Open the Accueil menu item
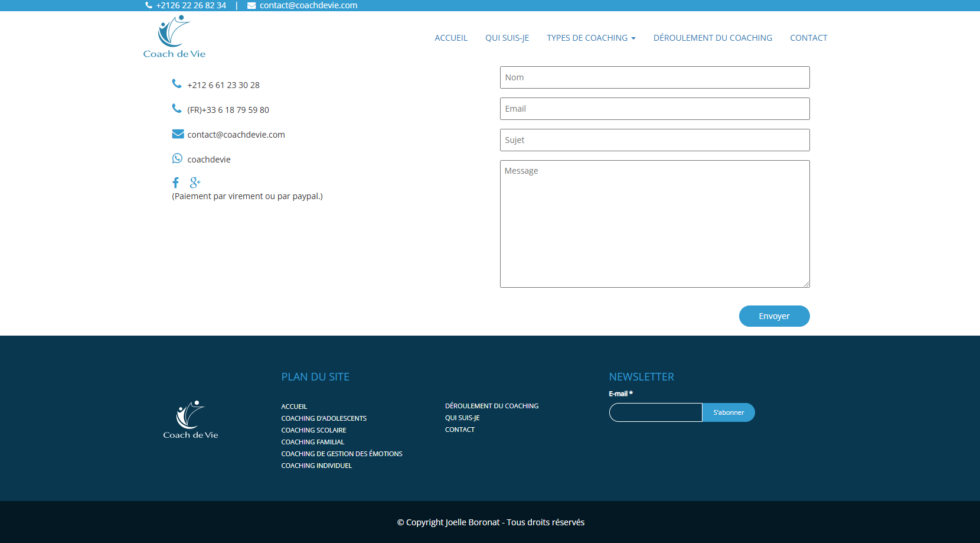Screen dimensions: 980x543 tap(451, 38)
